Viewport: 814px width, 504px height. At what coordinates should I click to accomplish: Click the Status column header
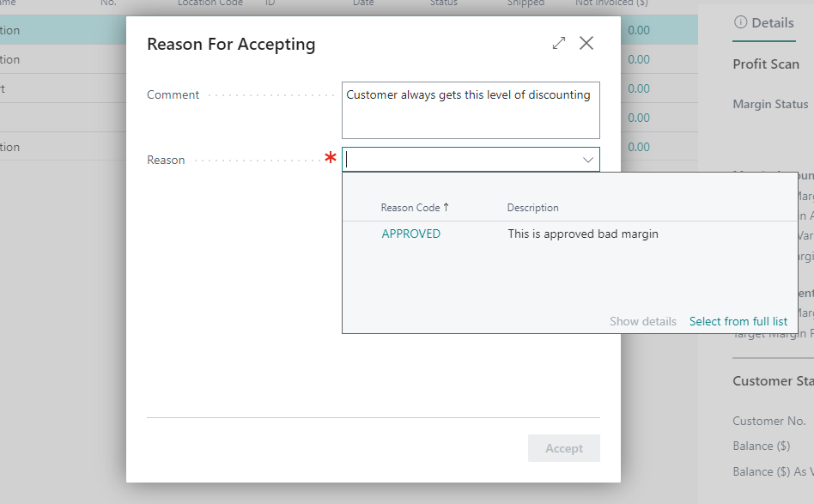(x=443, y=3)
